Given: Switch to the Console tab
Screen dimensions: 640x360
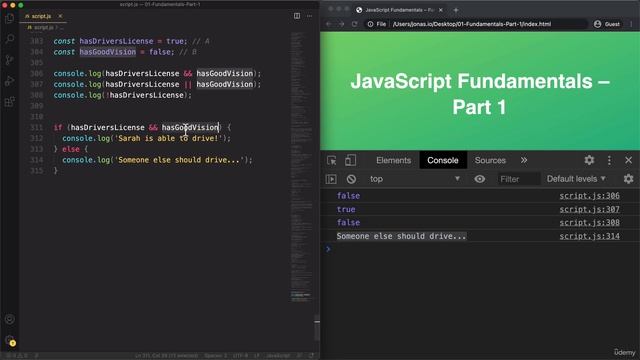Looking at the screenshot, I should 442,160.
